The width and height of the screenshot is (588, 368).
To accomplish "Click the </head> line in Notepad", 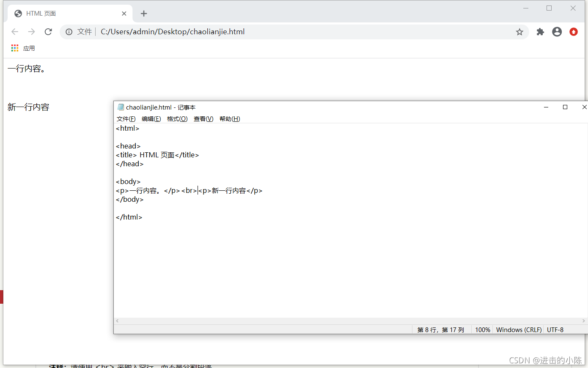I will click(x=129, y=164).
